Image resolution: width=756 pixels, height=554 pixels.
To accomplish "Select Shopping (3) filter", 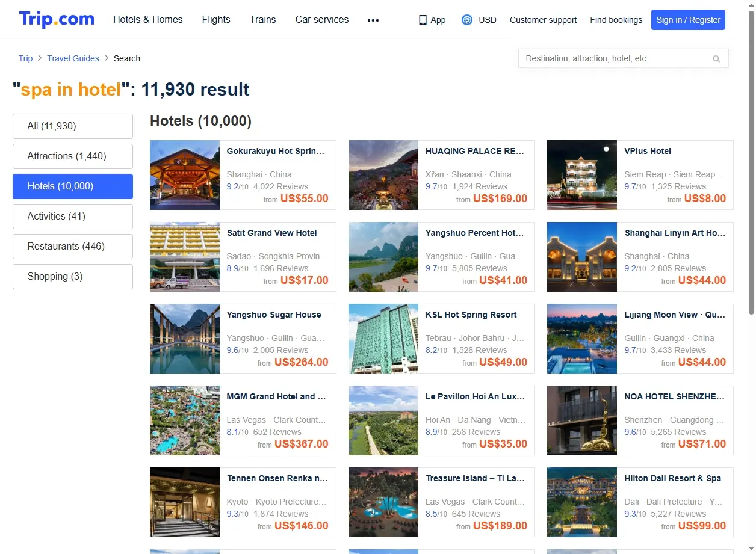I will (73, 277).
